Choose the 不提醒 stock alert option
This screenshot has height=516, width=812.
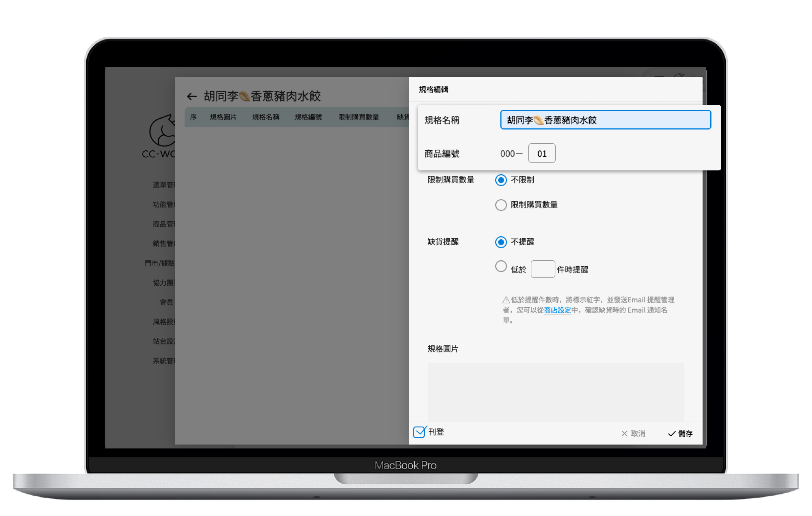click(x=501, y=242)
